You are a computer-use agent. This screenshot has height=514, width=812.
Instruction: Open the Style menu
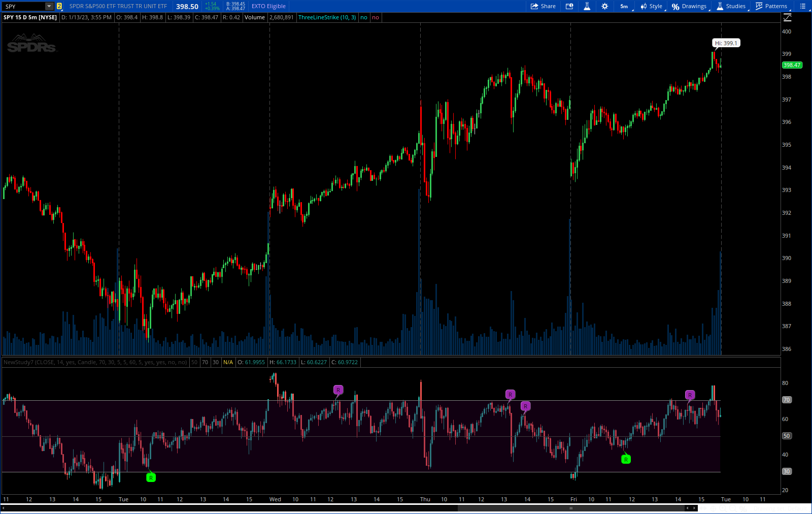click(651, 6)
